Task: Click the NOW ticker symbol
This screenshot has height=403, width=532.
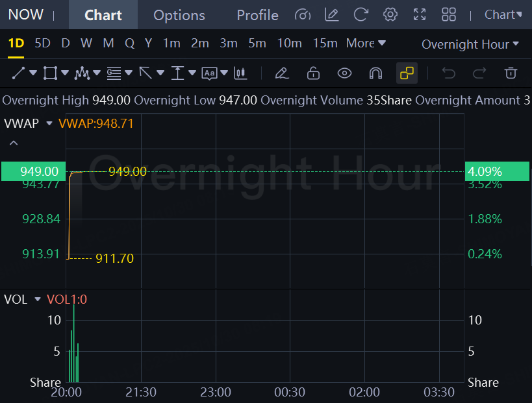Action: (26, 15)
